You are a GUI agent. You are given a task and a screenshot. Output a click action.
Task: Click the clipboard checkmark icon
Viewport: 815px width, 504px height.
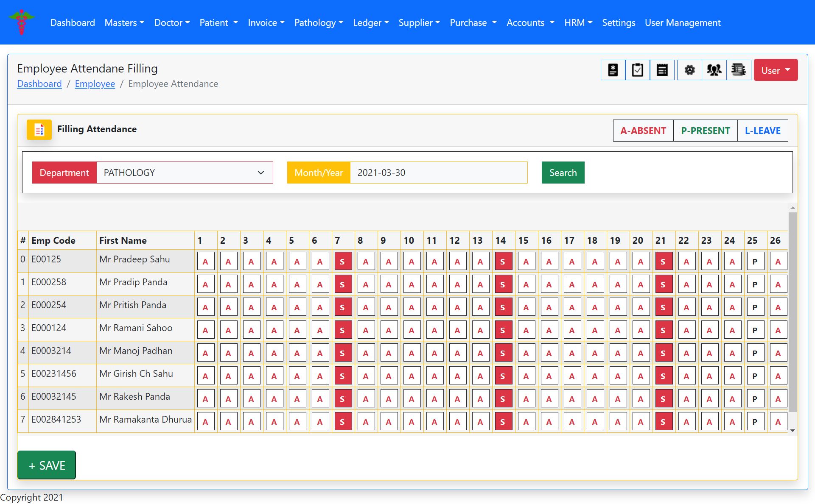coord(637,70)
